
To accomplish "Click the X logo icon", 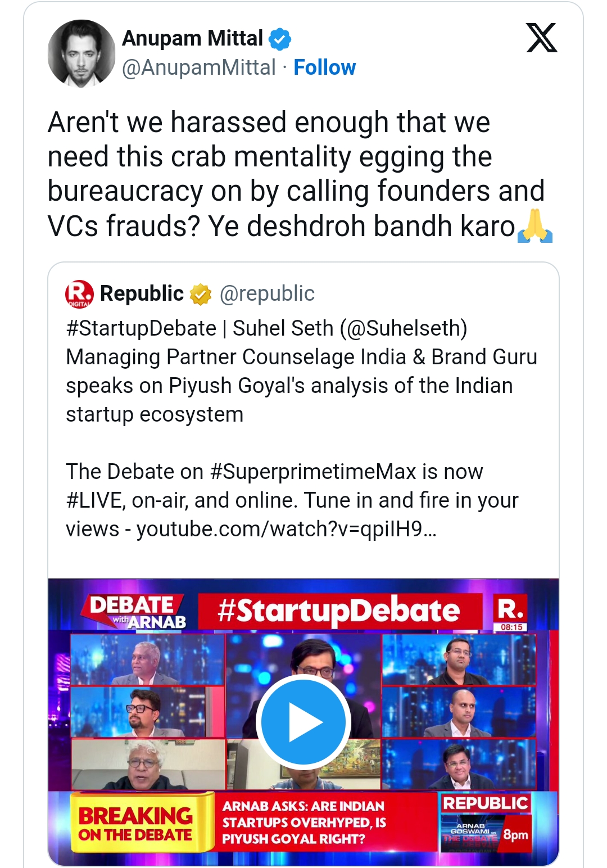I will click(541, 38).
